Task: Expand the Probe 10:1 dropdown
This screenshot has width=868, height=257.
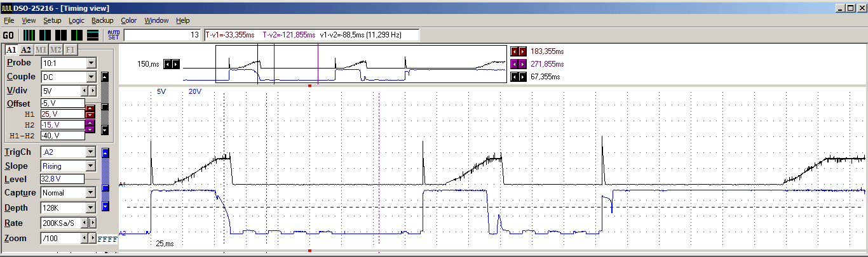Action: point(92,63)
